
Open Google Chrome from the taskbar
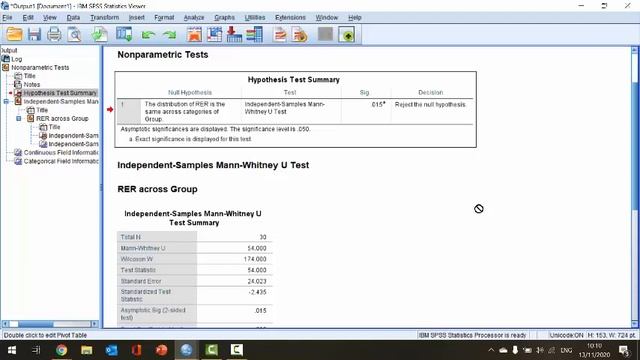(62, 350)
